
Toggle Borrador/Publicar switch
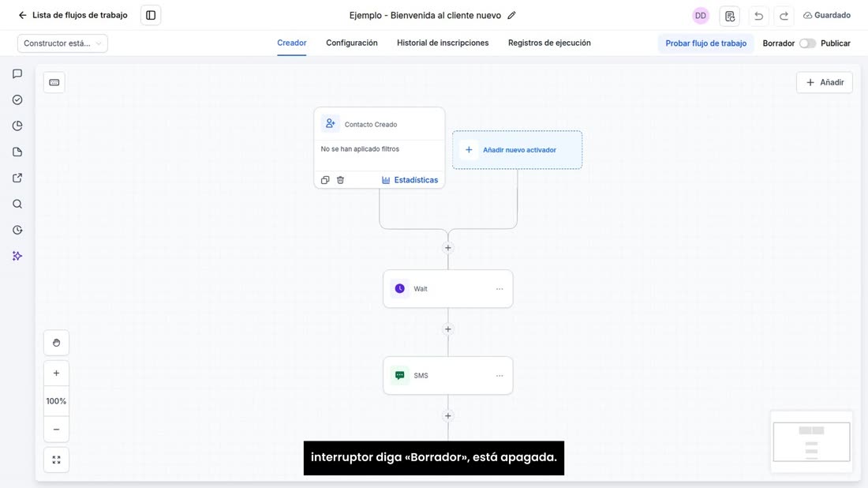click(807, 43)
